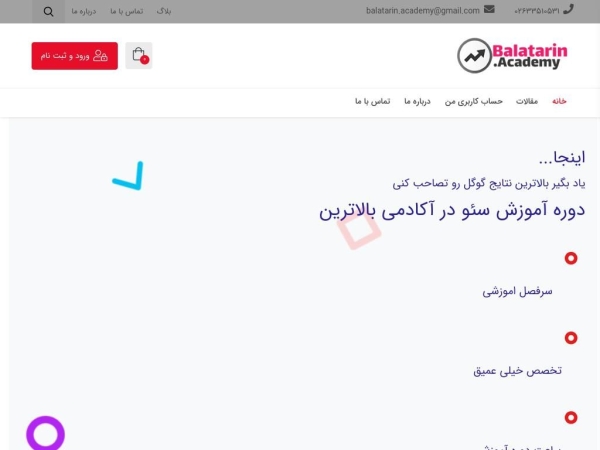The height and width of the screenshot is (450, 600).
Task: Click the text سرفصل اموزشی
Action: tap(517, 291)
